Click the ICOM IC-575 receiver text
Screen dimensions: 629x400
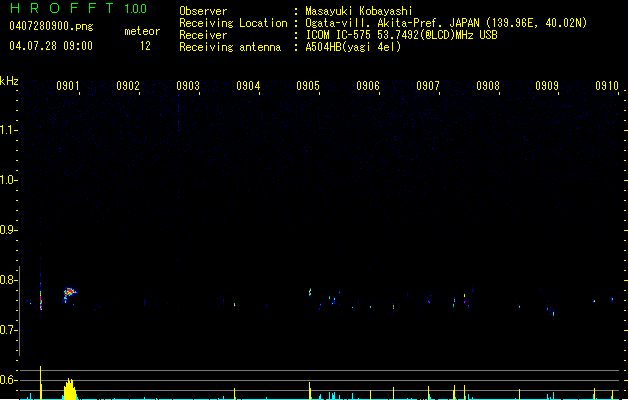pos(401,35)
